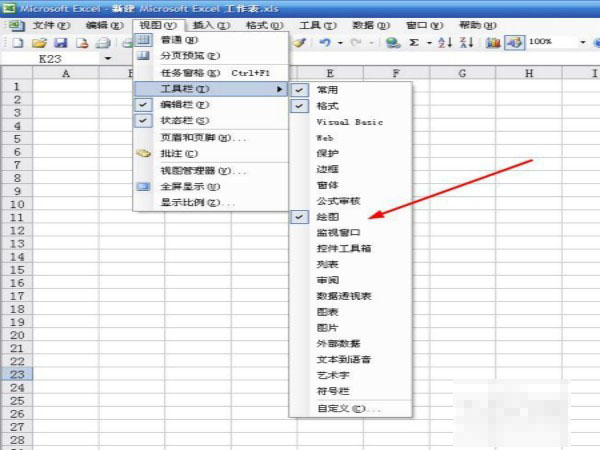Click the Sort Ascending icon
600x450 pixels.
tap(445, 42)
